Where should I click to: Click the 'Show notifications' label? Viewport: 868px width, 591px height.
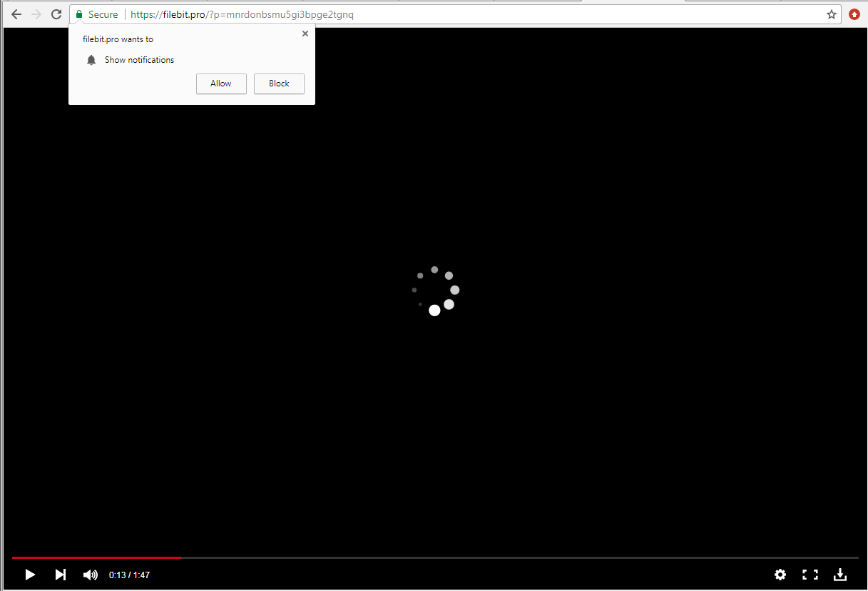[x=139, y=60]
